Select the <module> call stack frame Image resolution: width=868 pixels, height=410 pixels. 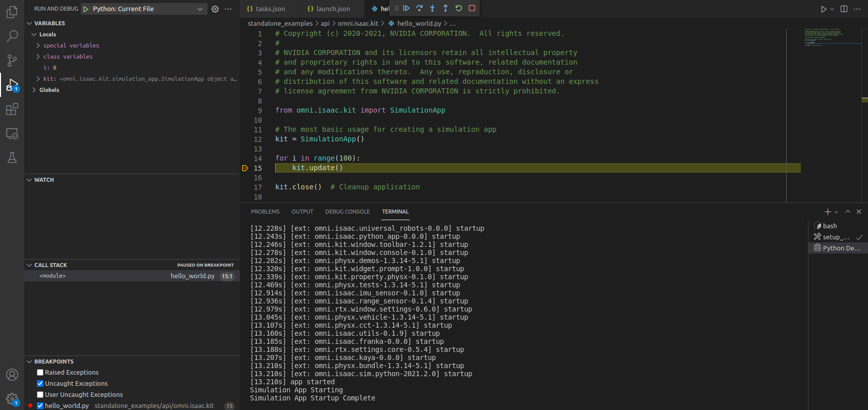[132, 276]
